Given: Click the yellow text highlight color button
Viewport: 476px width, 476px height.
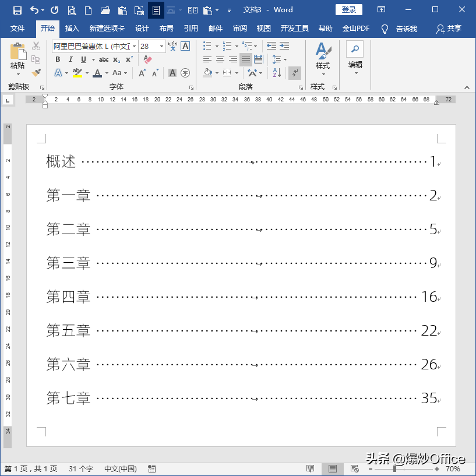Looking at the screenshot, I should pyautogui.click(x=77, y=73).
